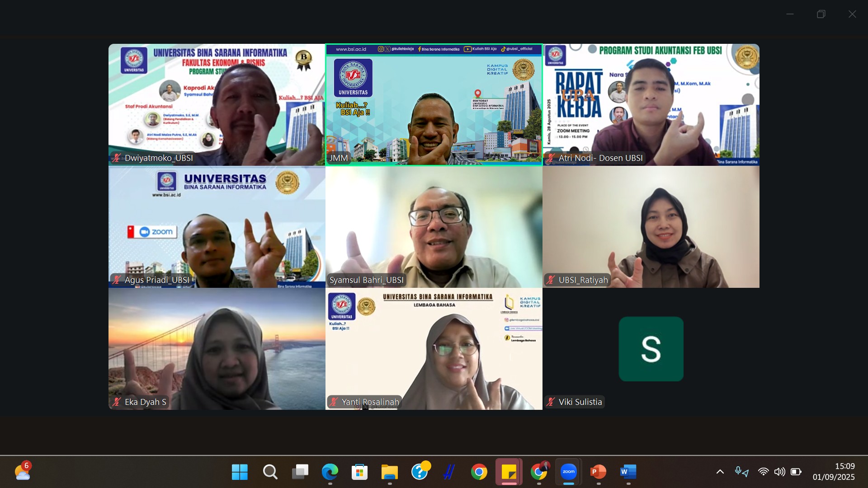868x488 pixels.
Task: Click the muted mic on Dwiyatmoko_UBSI
Action: coord(117,158)
